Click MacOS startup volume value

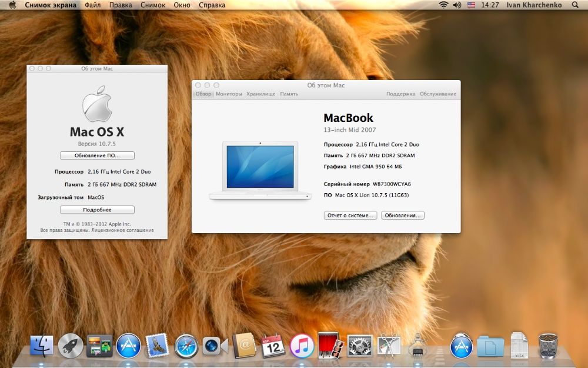[96, 197]
